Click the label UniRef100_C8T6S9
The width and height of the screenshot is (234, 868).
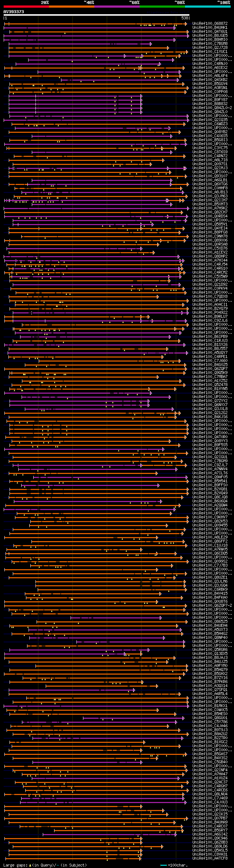pos(210,152)
